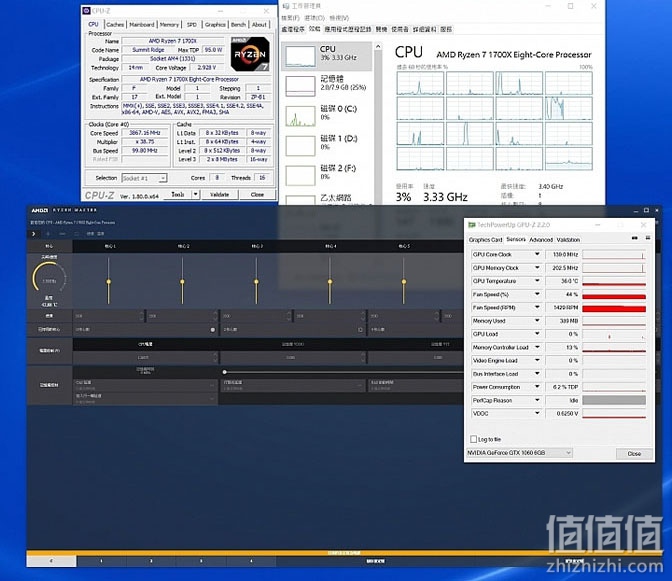The height and width of the screenshot is (581, 672).
Task: Expand the PerfCap Reason sensor dropdown
Action: tap(537, 400)
